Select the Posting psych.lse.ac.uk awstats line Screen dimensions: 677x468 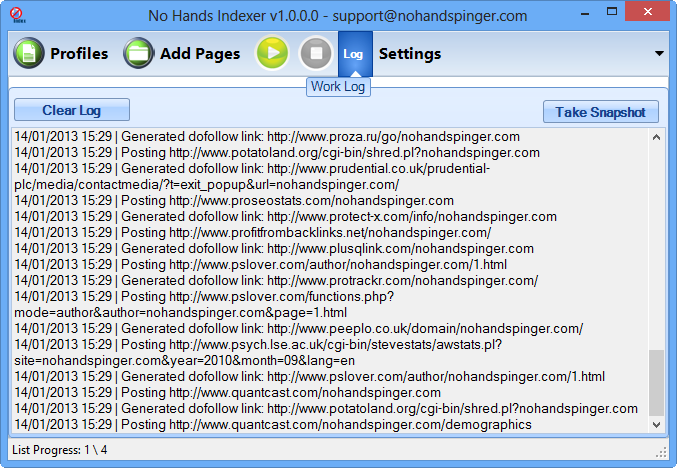258,352
